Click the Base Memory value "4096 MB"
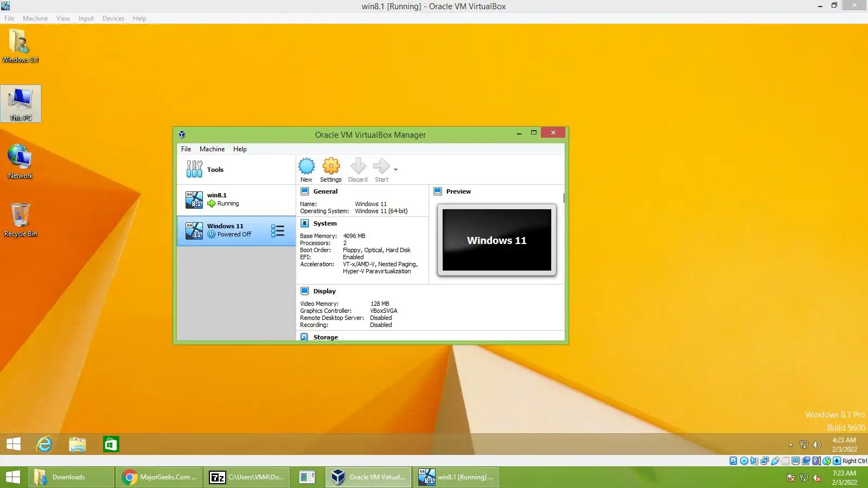This screenshot has width=868, height=488. pyautogui.click(x=354, y=236)
